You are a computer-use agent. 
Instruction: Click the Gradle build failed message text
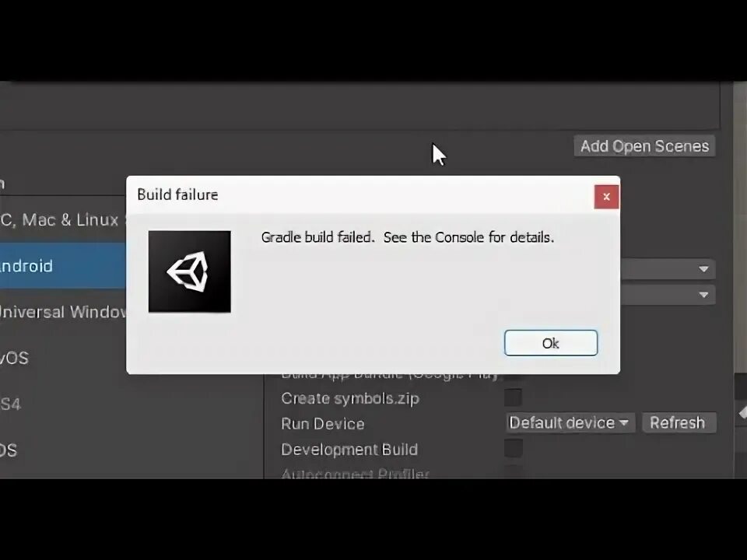coord(407,237)
